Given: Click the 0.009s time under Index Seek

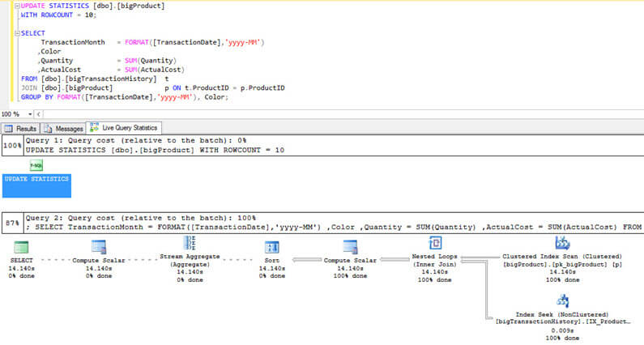Looking at the screenshot, I should [x=562, y=330].
